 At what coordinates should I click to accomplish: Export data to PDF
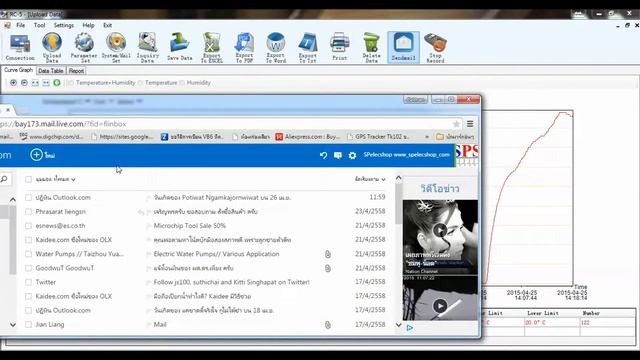pos(244,47)
